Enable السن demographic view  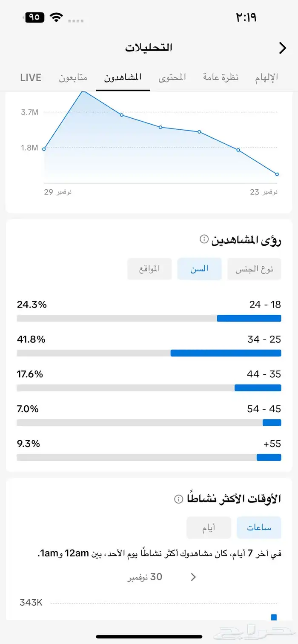click(x=199, y=268)
